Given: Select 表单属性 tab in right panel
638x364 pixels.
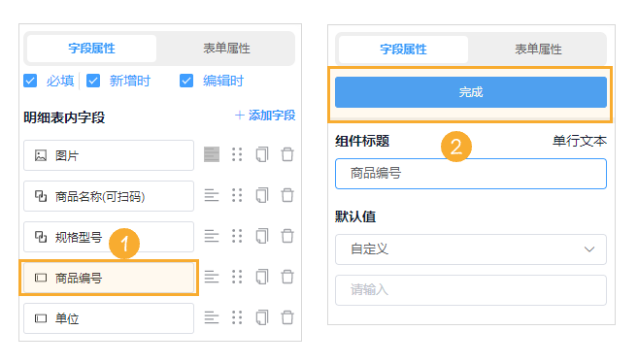Looking at the screenshot, I should tap(538, 50).
